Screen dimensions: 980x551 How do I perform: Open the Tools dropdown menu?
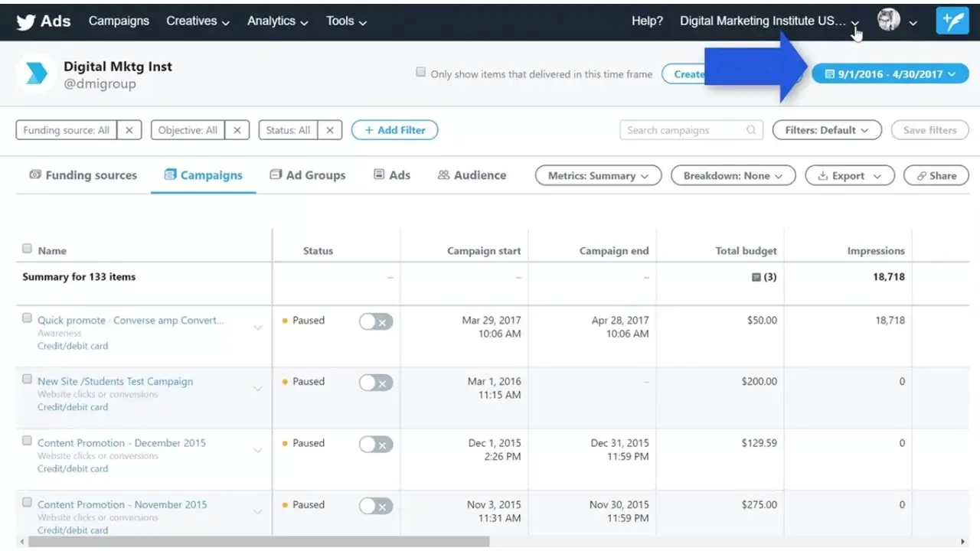[346, 21]
